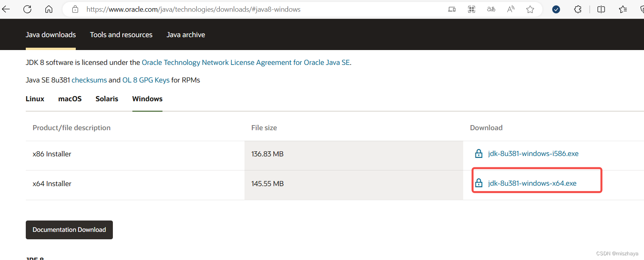
Task: Click lock icon beside jdk-8u381-windows-i586.exe
Action: point(479,154)
